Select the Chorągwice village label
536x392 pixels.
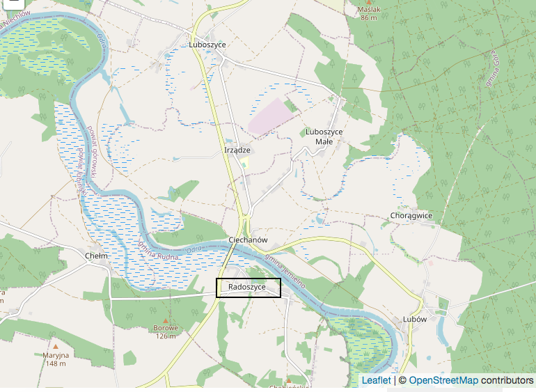(x=411, y=216)
